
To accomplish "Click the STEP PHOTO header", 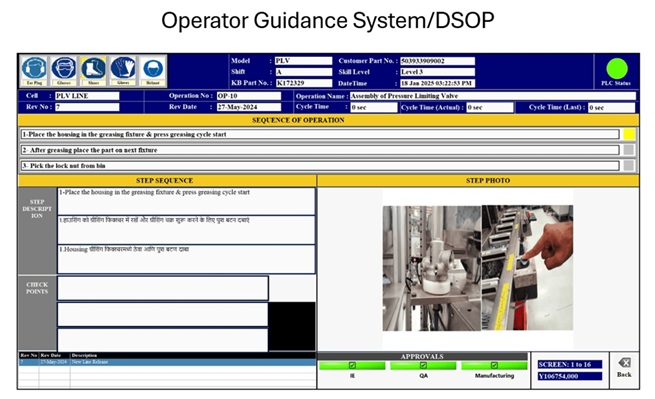I will tap(478, 180).
